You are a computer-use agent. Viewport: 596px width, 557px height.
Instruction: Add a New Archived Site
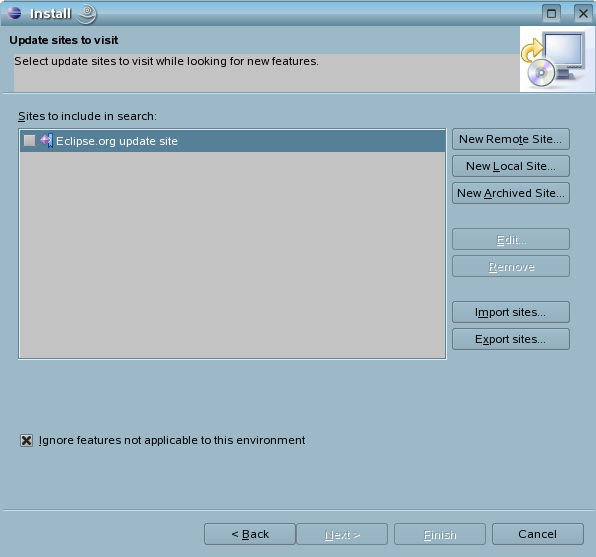510,193
